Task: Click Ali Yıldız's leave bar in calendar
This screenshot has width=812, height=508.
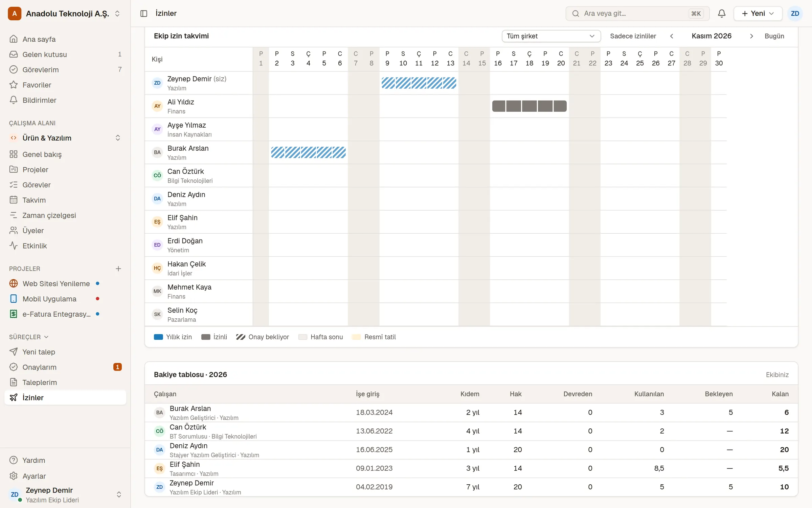Action: click(x=529, y=106)
